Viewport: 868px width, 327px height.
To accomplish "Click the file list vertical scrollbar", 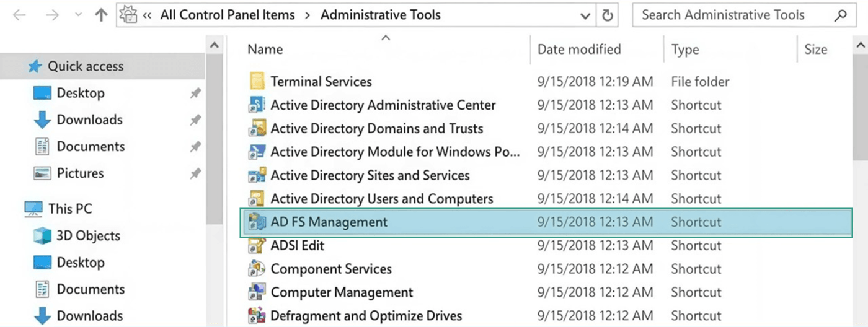I will tap(861, 124).
